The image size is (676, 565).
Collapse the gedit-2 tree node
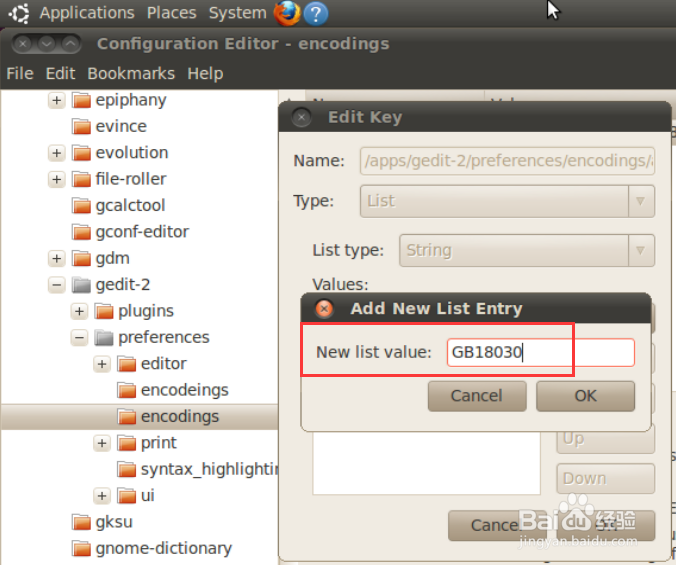[x=56, y=285]
